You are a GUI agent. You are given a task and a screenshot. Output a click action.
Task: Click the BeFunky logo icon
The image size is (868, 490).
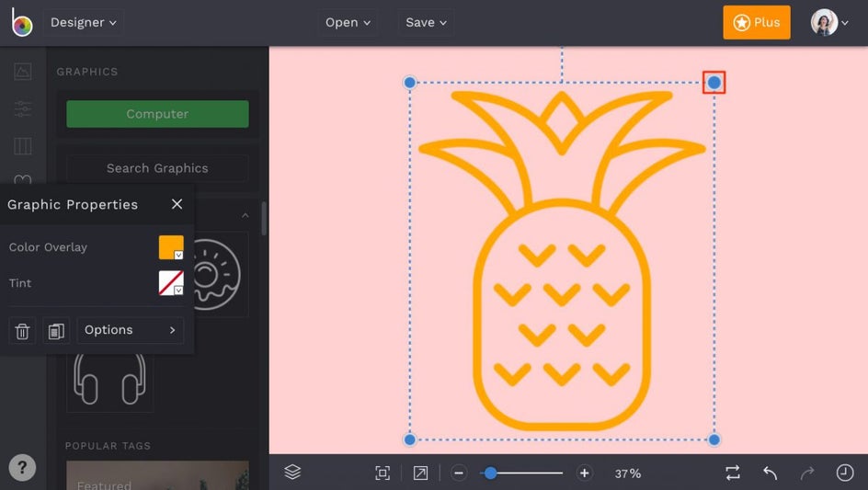click(22, 22)
